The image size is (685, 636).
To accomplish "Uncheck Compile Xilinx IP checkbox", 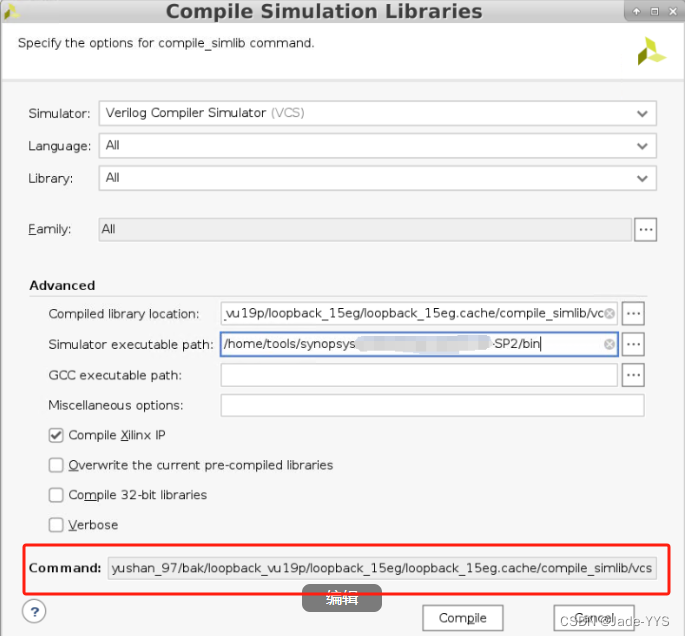I will [56, 435].
